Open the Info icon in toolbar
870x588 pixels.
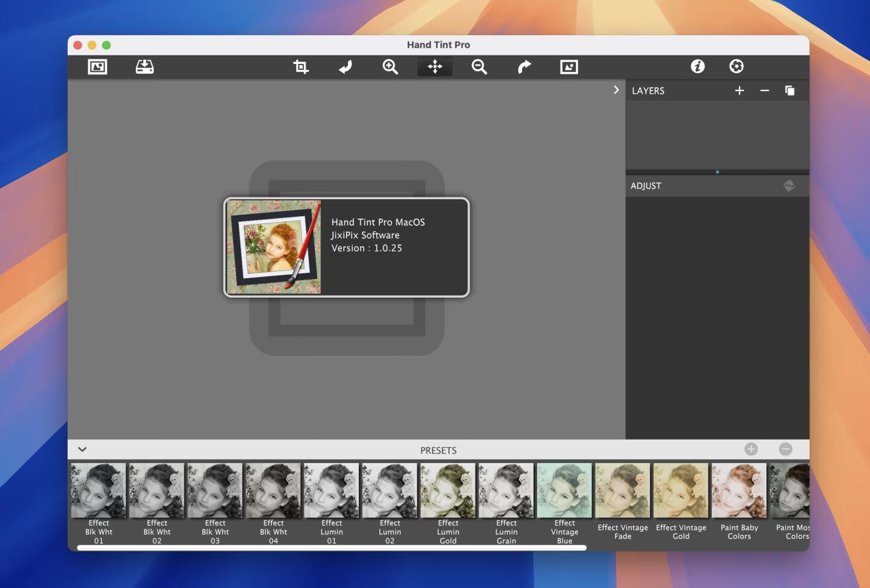[x=698, y=66]
